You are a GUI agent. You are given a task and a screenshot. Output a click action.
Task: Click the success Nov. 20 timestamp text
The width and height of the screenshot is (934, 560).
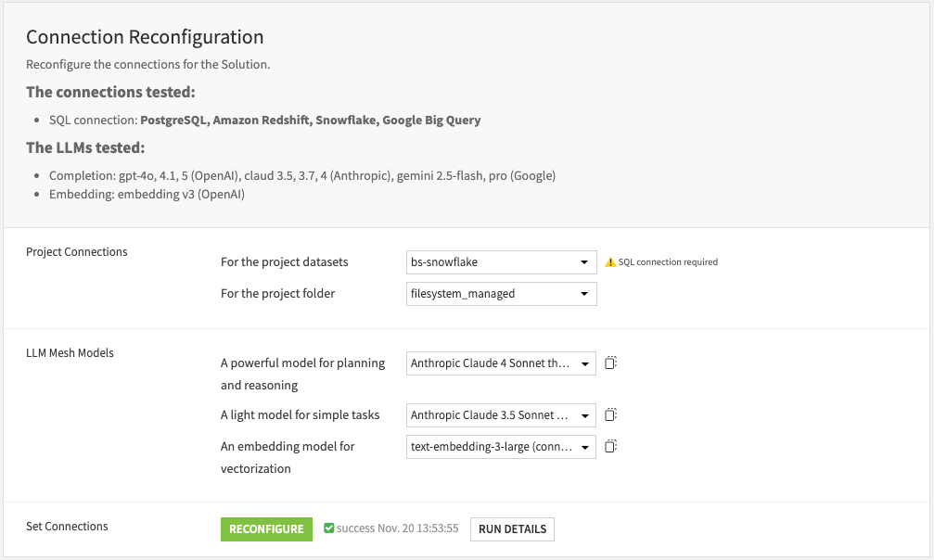[x=399, y=528]
